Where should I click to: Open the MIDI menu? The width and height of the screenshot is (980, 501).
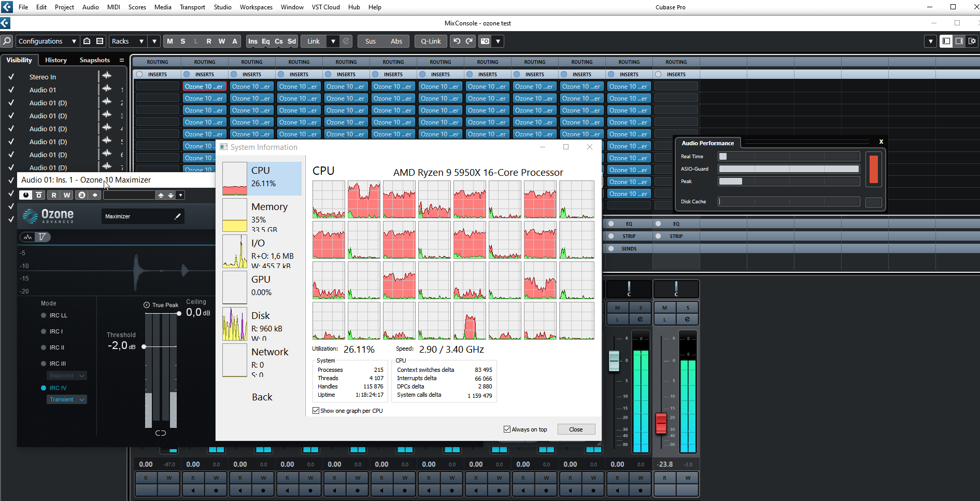click(113, 7)
